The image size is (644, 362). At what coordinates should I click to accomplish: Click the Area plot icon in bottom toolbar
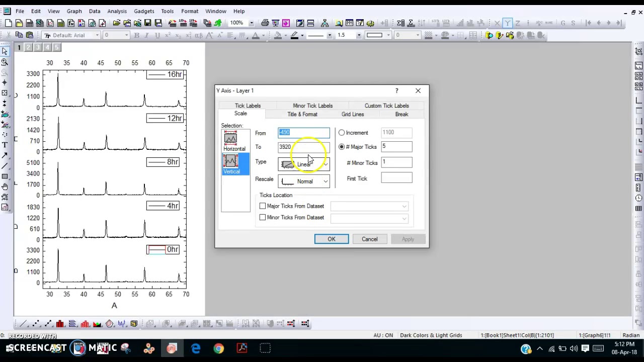point(97,323)
